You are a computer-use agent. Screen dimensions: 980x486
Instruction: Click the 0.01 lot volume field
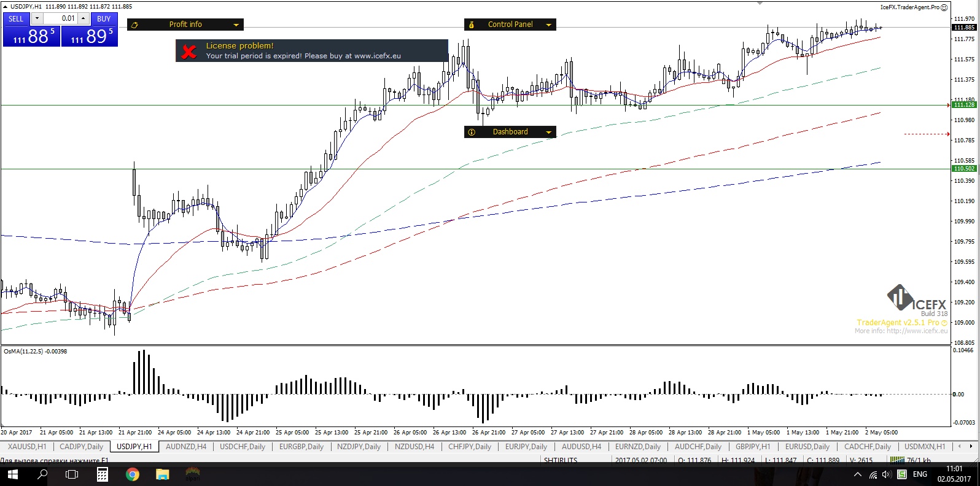coord(60,18)
